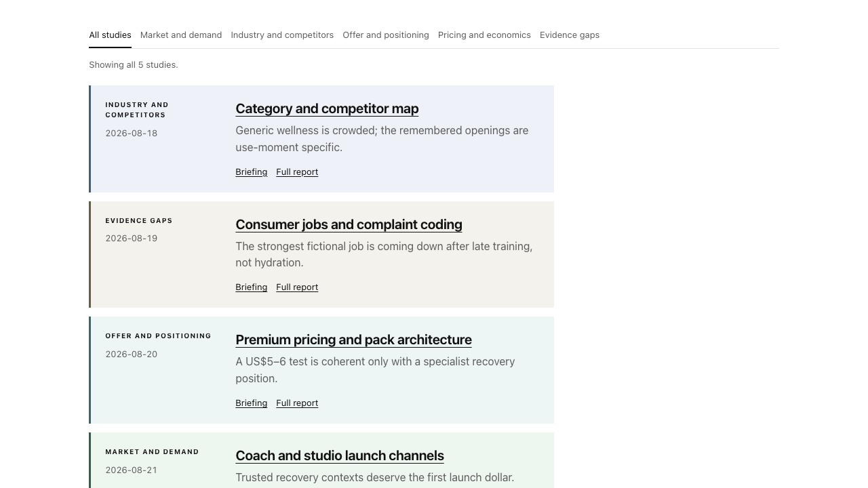Open Full report for Category and competitor map
The height and width of the screenshot is (488, 868).
pos(297,172)
